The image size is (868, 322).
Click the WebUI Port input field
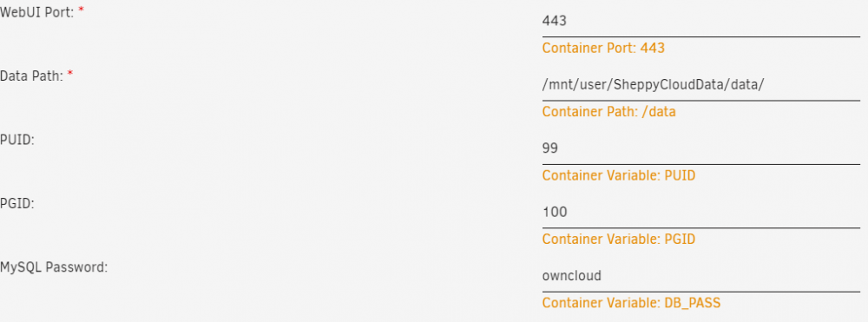pos(700,21)
